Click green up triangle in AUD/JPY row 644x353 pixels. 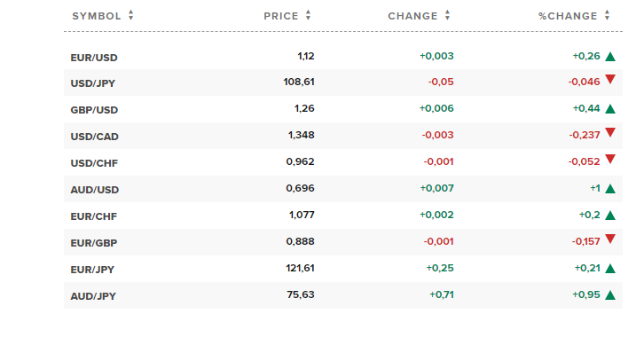pyautogui.click(x=610, y=295)
